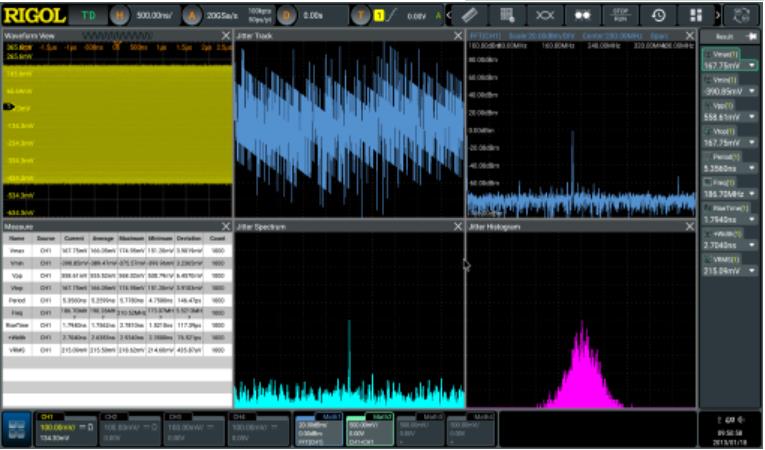Close the Jitter Track panel

pyautogui.click(x=458, y=37)
